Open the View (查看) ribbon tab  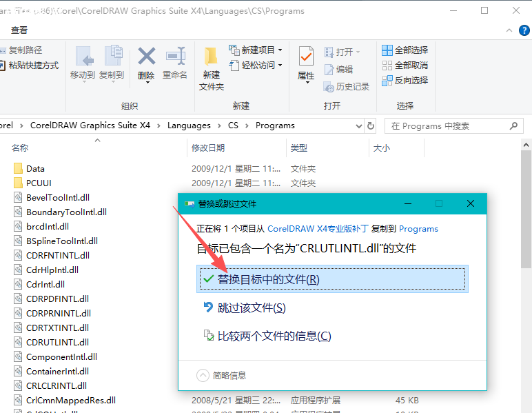click(x=19, y=30)
